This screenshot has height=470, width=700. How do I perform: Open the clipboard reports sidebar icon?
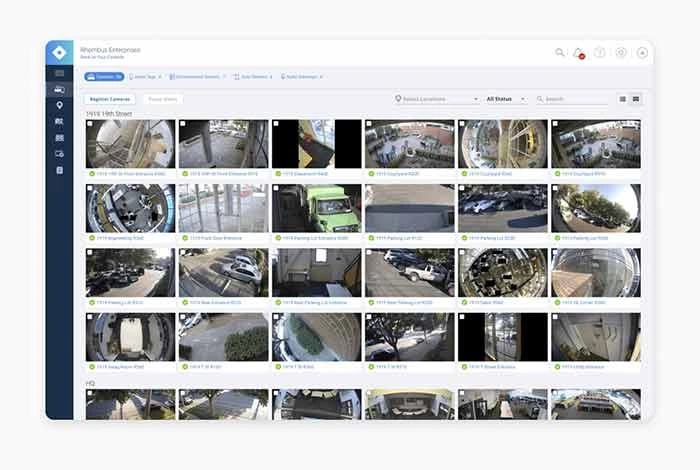(59, 171)
